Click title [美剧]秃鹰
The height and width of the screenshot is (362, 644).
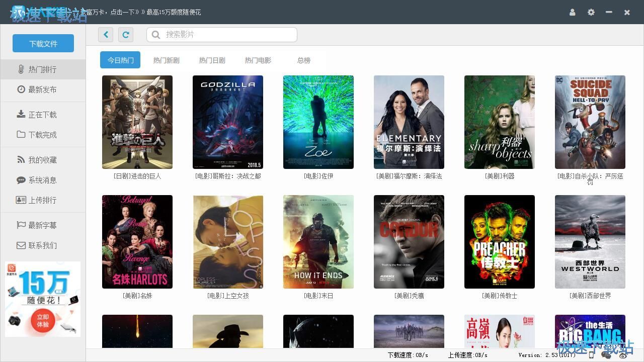pos(409,296)
